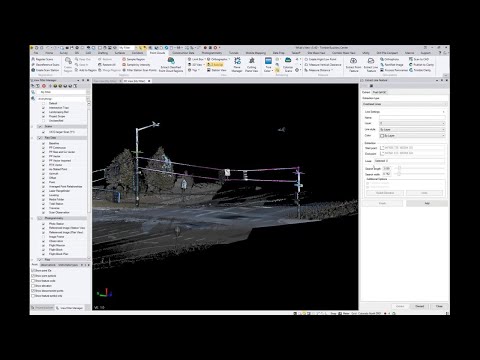Click Add to Region
The width and height of the screenshot is (480, 360).
[x=86, y=70]
